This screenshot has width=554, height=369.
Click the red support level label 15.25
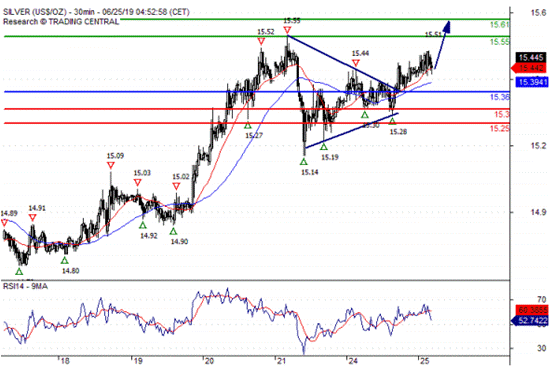500,129
